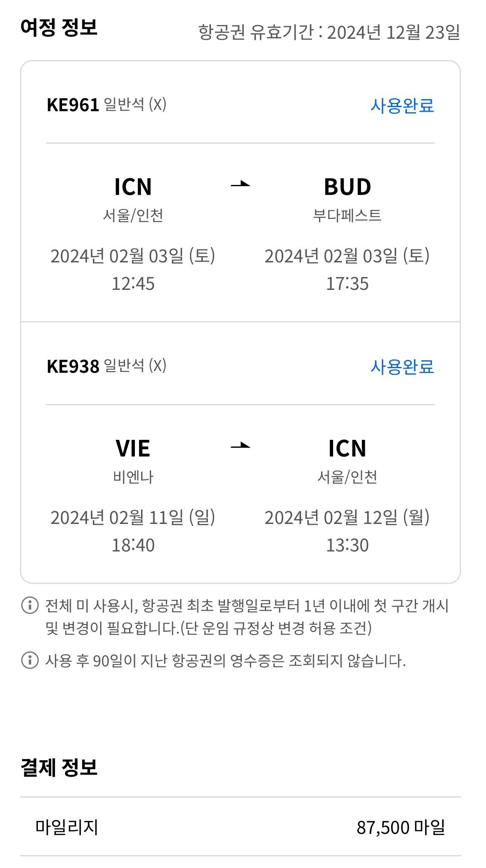
Task: Select the 마일리지 payment row
Action: coord(240,827)
